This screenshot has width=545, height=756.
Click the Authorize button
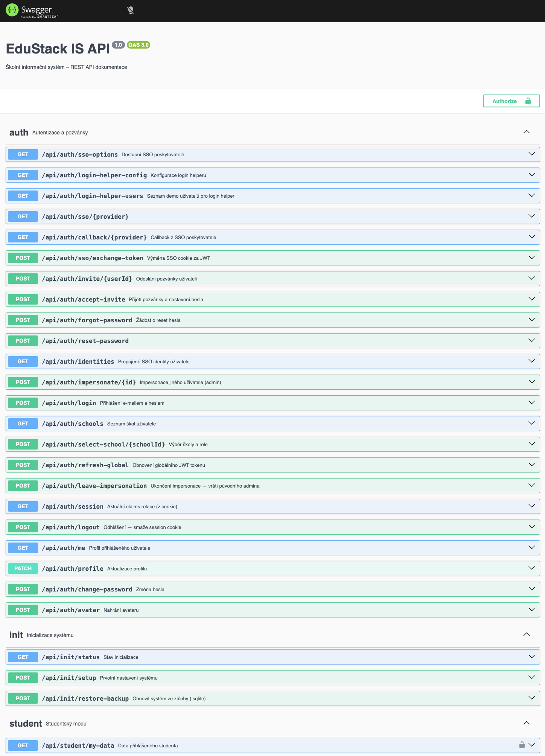[511, 101]
